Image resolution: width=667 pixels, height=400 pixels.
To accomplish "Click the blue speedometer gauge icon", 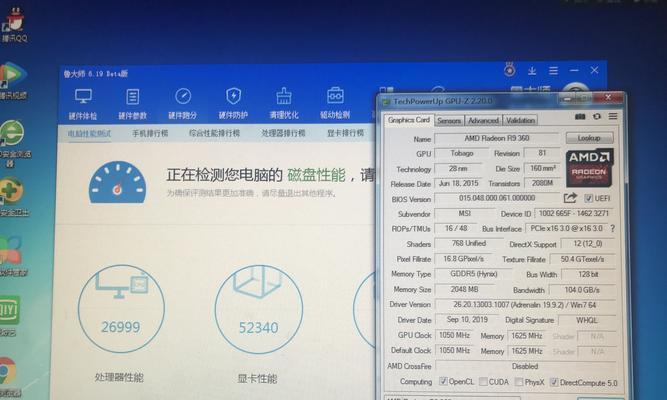I will tap(117, 182).
